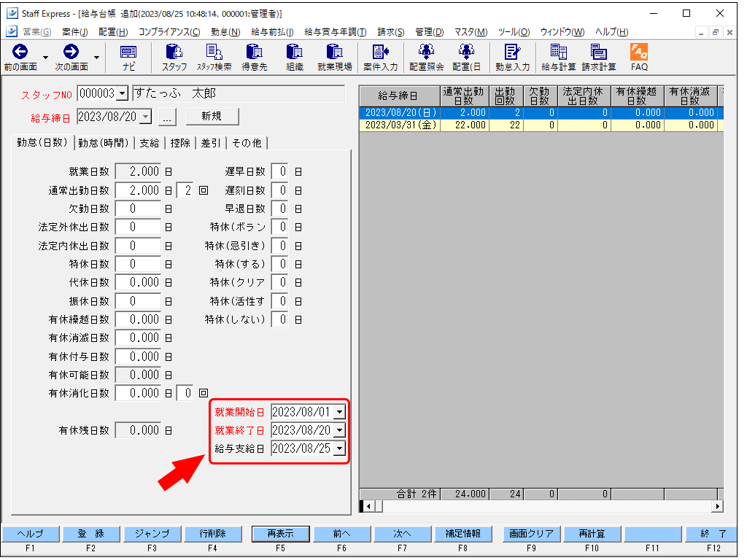Select the 2023/08/20(日) table row
This screenshot has height=560, width=747.
point(542,113)
